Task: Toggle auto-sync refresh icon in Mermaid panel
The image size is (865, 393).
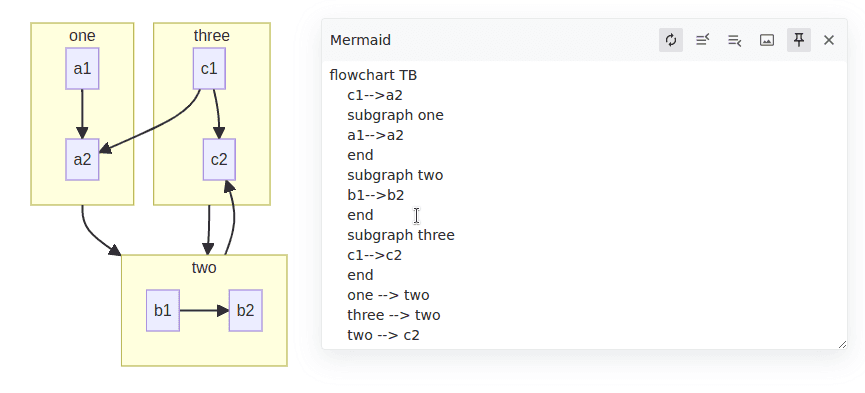Action: point(671,40)
